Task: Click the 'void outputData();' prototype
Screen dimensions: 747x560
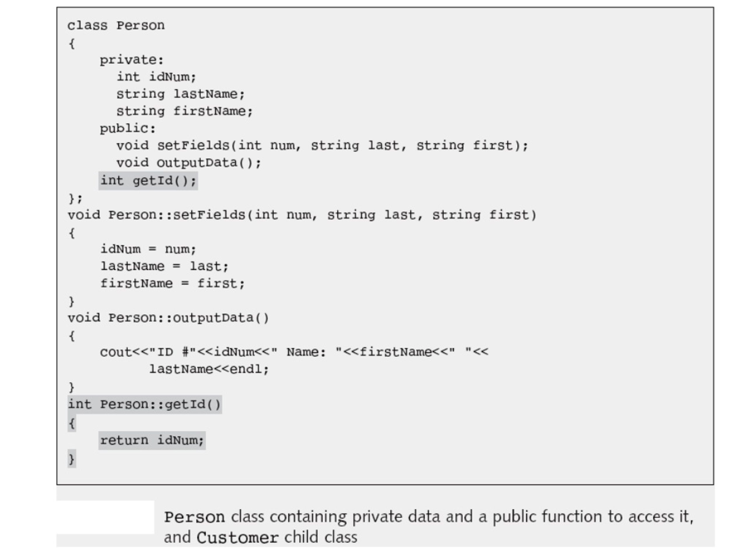Action: pos(189,163)
